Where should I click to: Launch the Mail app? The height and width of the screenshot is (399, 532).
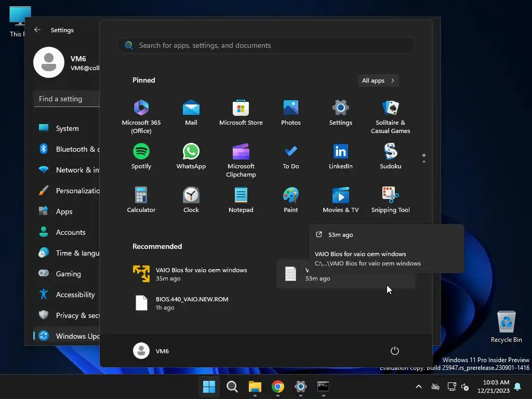tap(191, 112)
